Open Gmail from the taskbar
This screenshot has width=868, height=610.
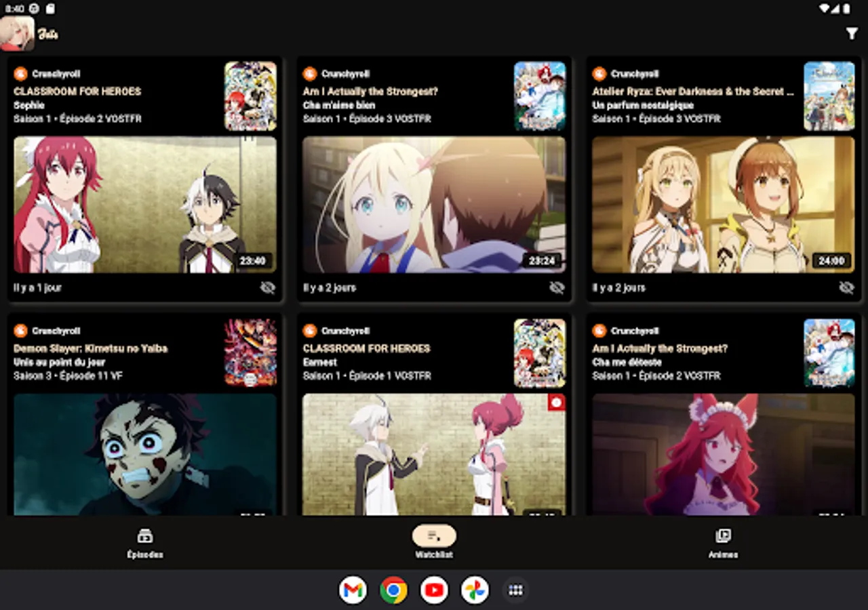353,590
